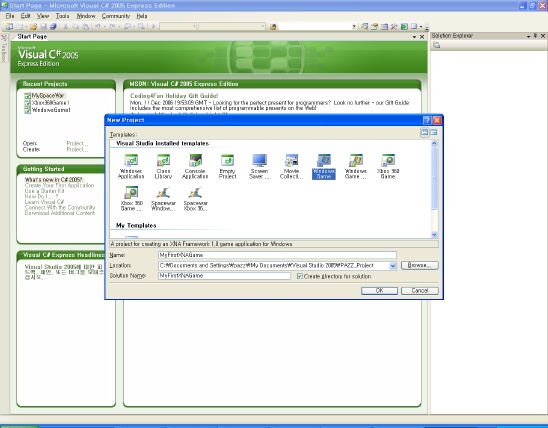This screenshot has height=428, width=548.
Task: Click the project Name text field
Action: point(277,255)
